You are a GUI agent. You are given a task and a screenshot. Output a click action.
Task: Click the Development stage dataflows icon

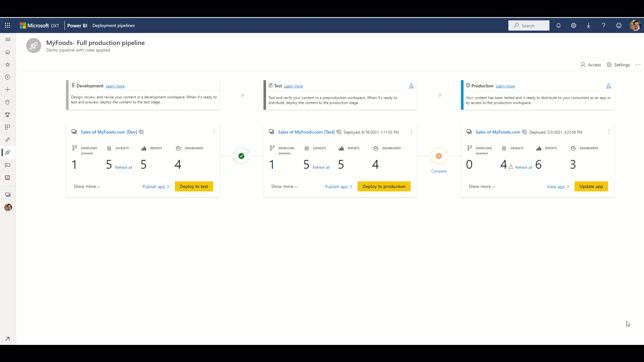75,148
